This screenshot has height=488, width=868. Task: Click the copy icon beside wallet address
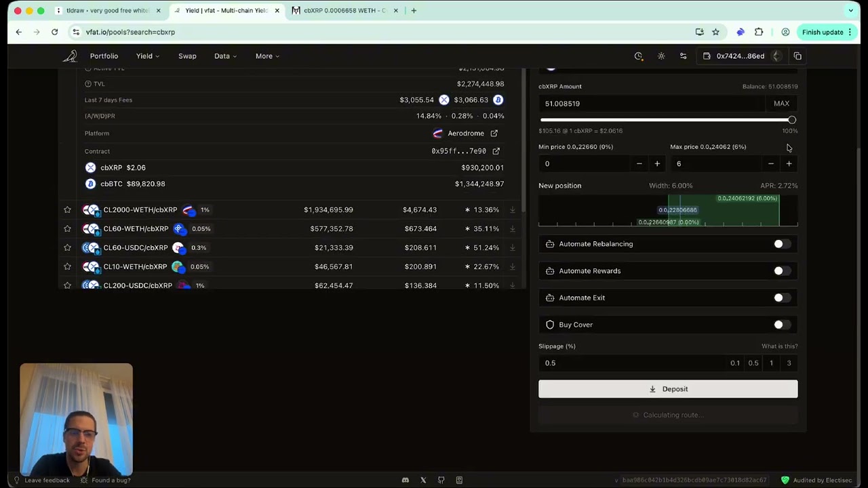tap(797, 56)
